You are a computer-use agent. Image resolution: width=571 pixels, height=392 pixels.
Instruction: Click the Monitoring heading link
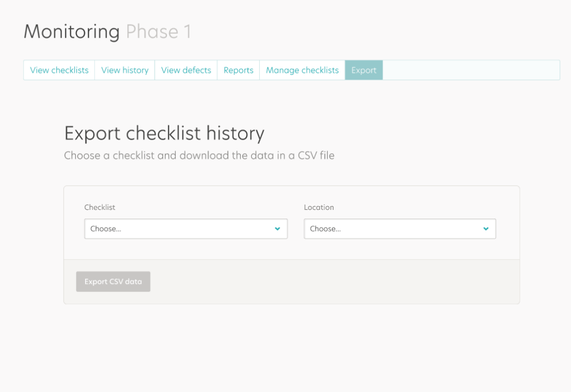[71, 32]
